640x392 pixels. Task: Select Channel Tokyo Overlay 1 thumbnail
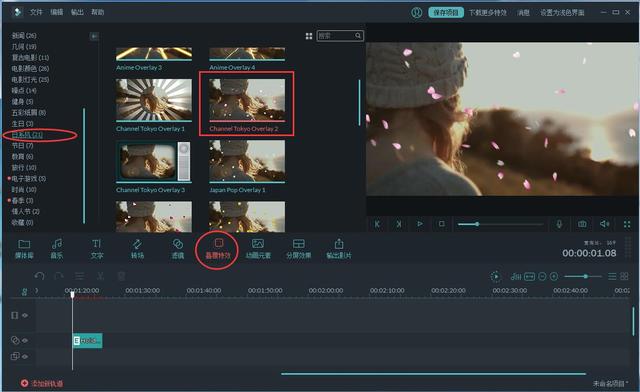(154, 100)
